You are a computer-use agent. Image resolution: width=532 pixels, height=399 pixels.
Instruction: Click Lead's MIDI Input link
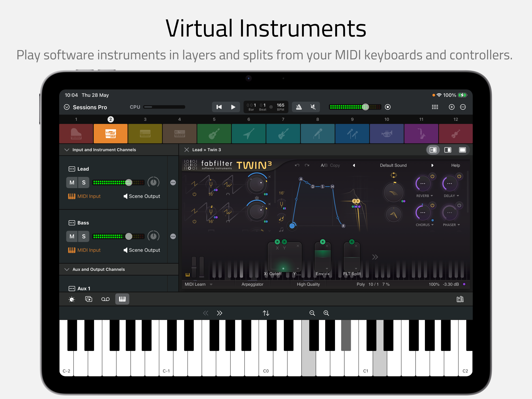pyautogui.click(x=84, y=196)
